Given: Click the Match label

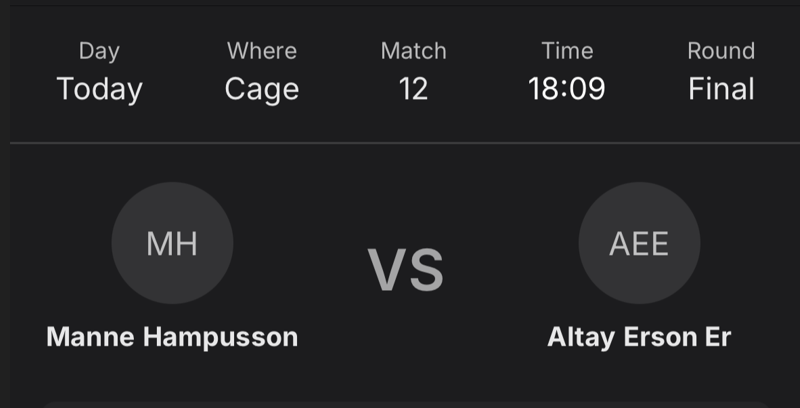Looking at the screenshot, I should (x=413, y=51).
